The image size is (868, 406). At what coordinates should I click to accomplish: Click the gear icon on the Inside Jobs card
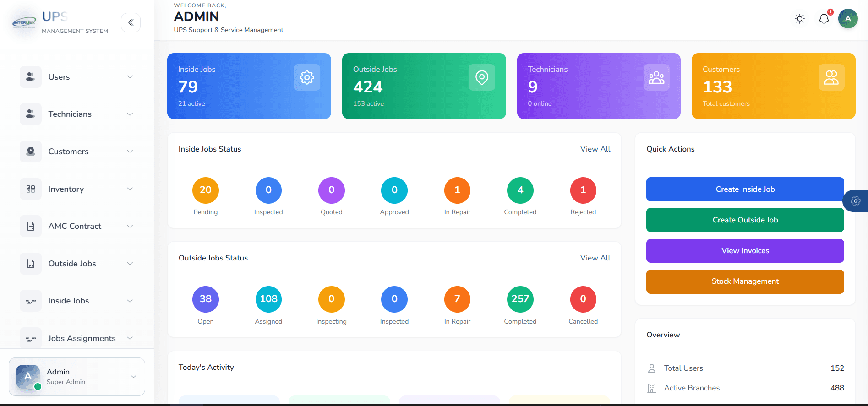tap(307, 77)
